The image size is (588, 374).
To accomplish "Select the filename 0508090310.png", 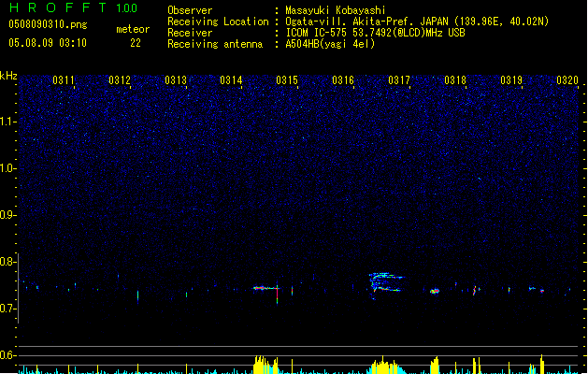I will 48,24.
